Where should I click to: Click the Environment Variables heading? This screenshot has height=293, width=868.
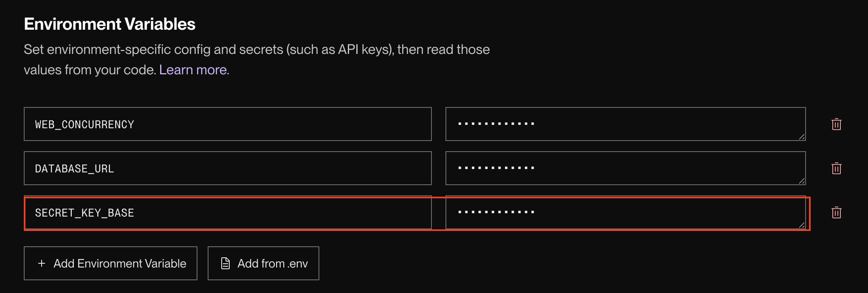[110, 24]
